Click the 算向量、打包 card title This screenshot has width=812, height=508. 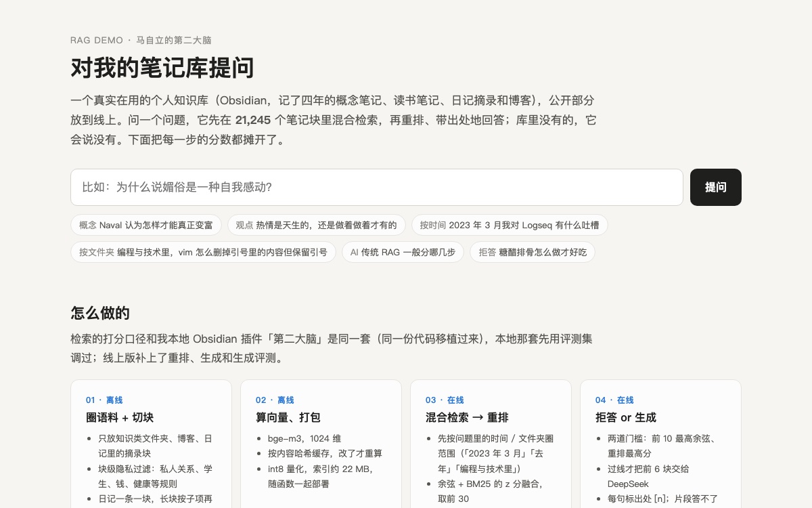288,417
